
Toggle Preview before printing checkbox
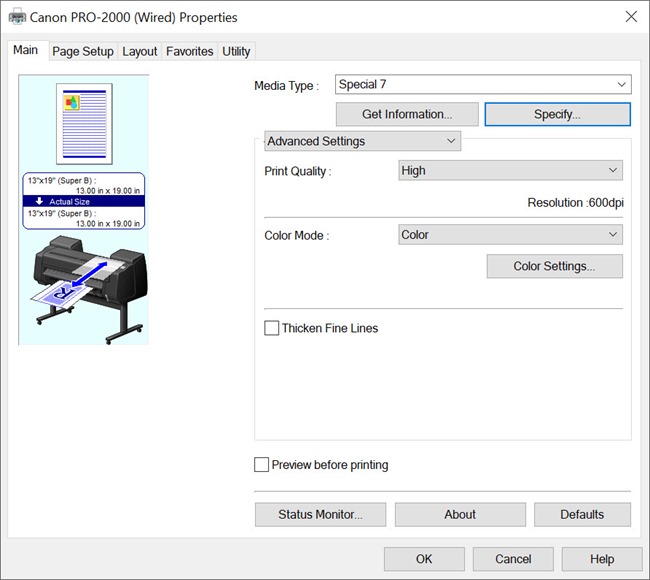click(261, 464)
